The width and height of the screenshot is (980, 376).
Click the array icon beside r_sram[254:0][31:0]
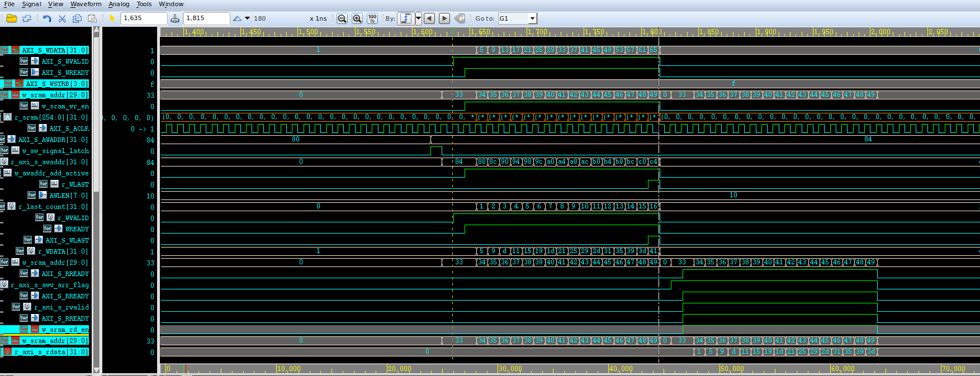tap(8, 117)
